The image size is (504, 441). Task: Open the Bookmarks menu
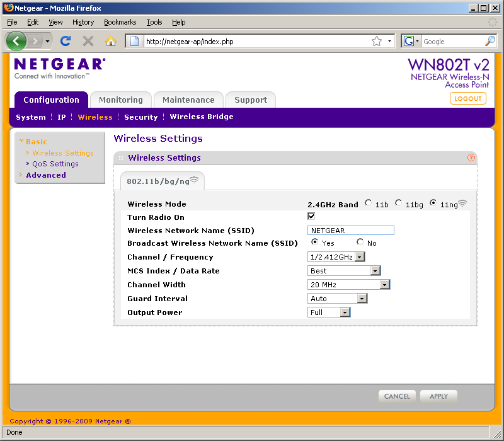pyautogui.click(x=120, y=22)
